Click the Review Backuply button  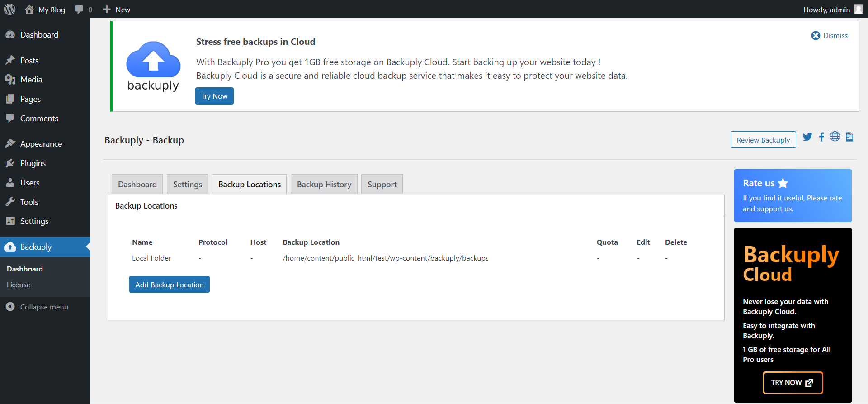point(763,140)
